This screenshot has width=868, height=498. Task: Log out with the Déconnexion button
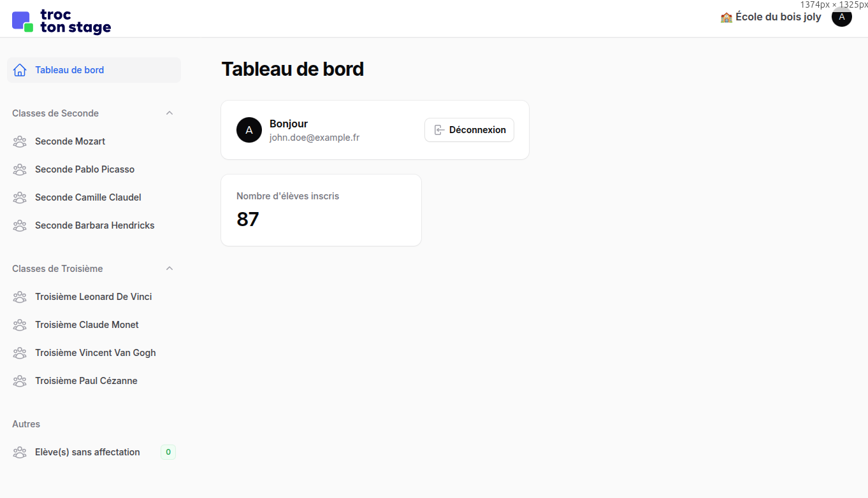tap(469, 130)
